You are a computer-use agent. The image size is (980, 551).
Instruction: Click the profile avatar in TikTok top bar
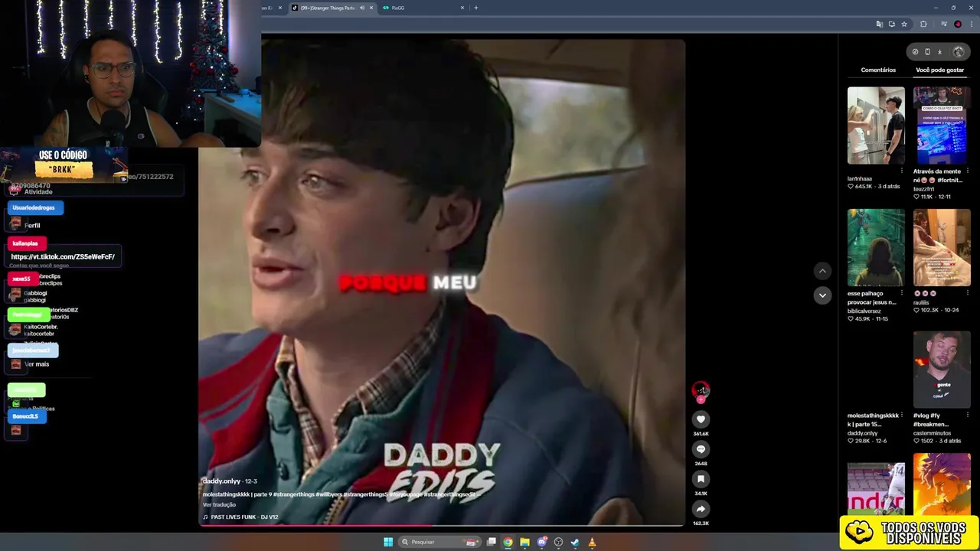coord(959,52)
